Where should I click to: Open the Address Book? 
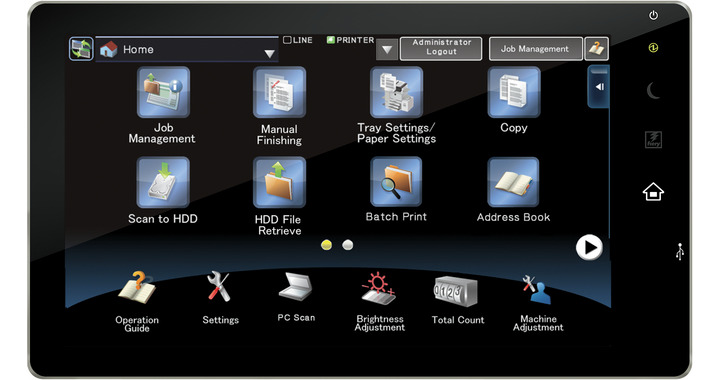coord(513,182)
